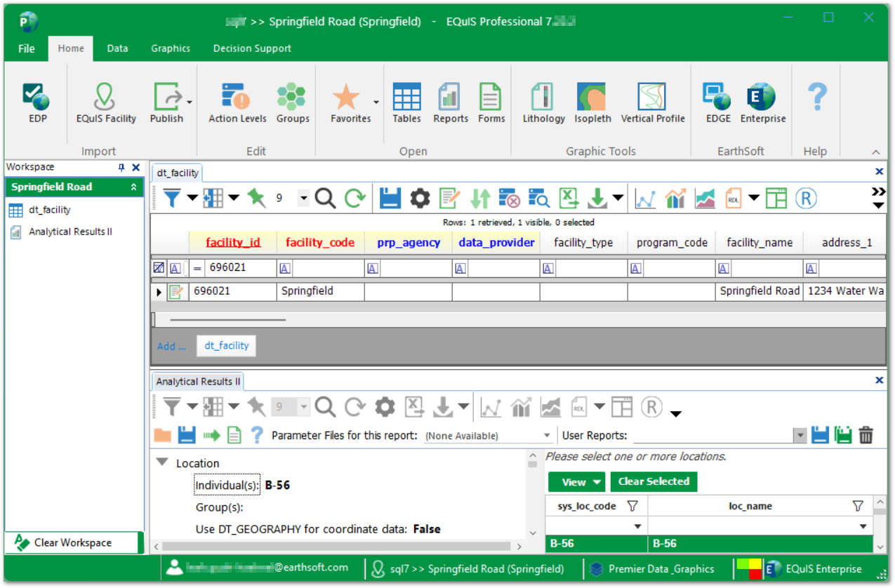Open the Vertical Profile tool

(652, 102)
